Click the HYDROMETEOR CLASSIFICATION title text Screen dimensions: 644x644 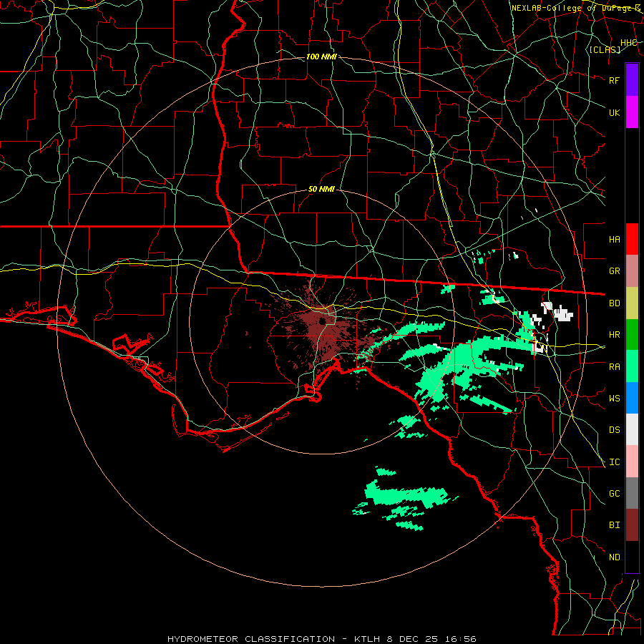pos(251,639)
